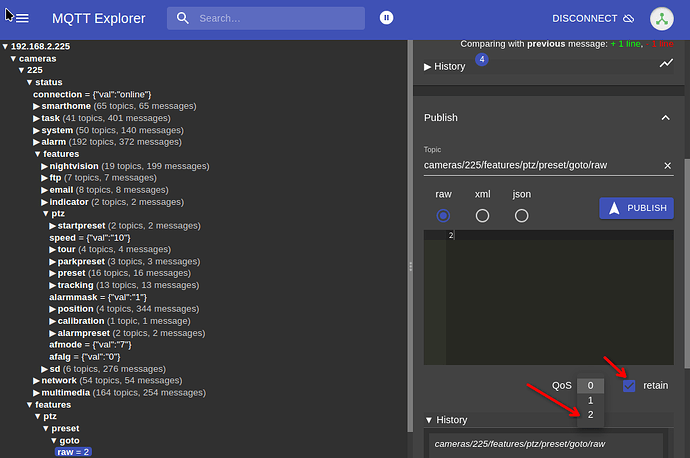Uncheck the retain checkbox
Screen dimensions: 690x458
(629, 386)
